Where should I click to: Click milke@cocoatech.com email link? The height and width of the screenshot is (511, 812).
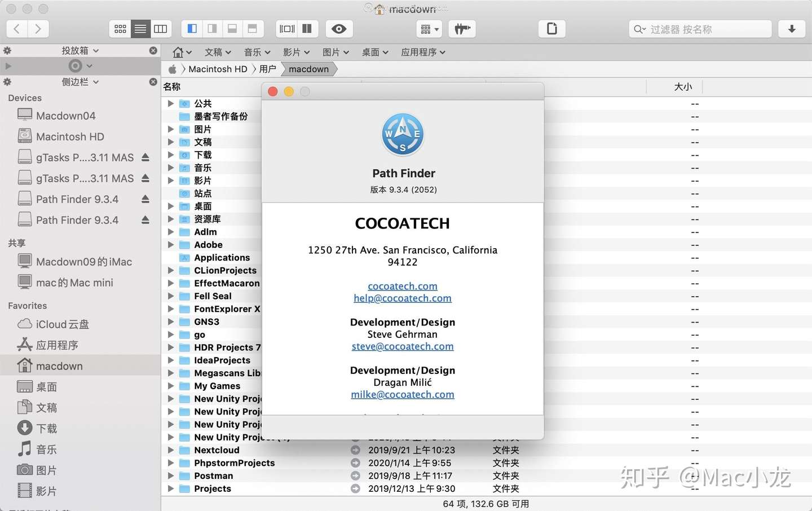coord(403,395)
